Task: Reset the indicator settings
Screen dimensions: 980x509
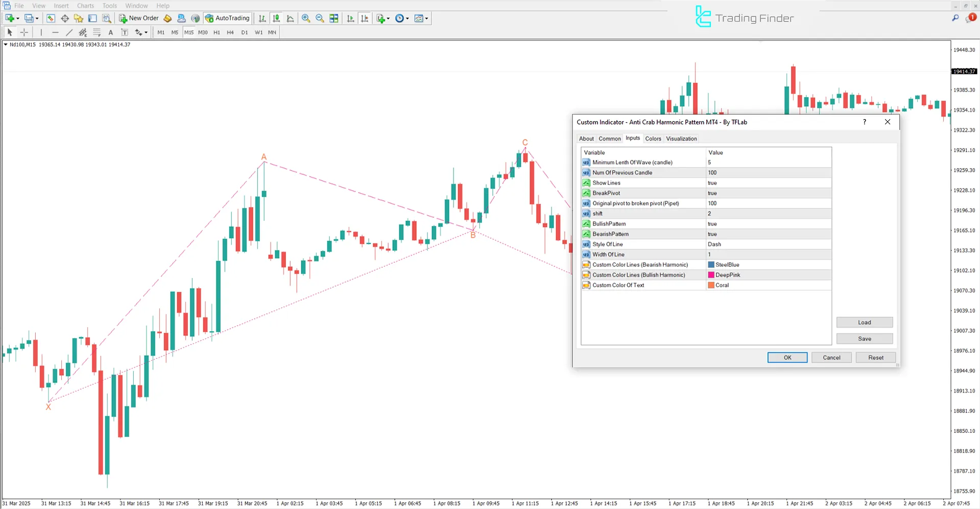Action: [x=875, y=357]
